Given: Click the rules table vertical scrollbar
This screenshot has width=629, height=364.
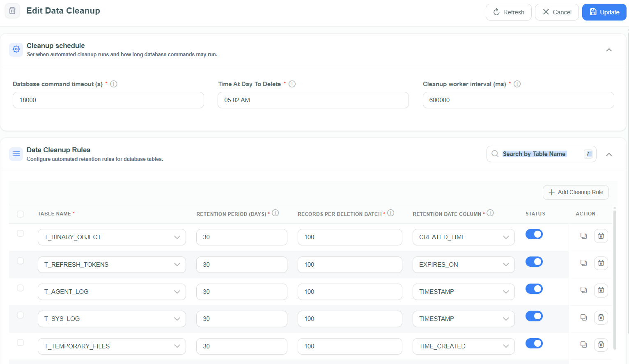Looking at the screenshot, I should [x=615, y=280].
